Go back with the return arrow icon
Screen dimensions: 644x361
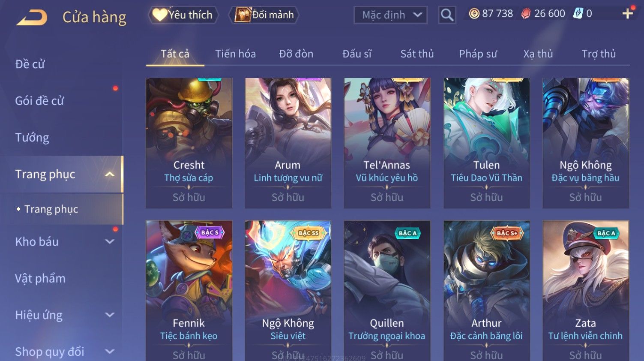[x=32, y=18]
